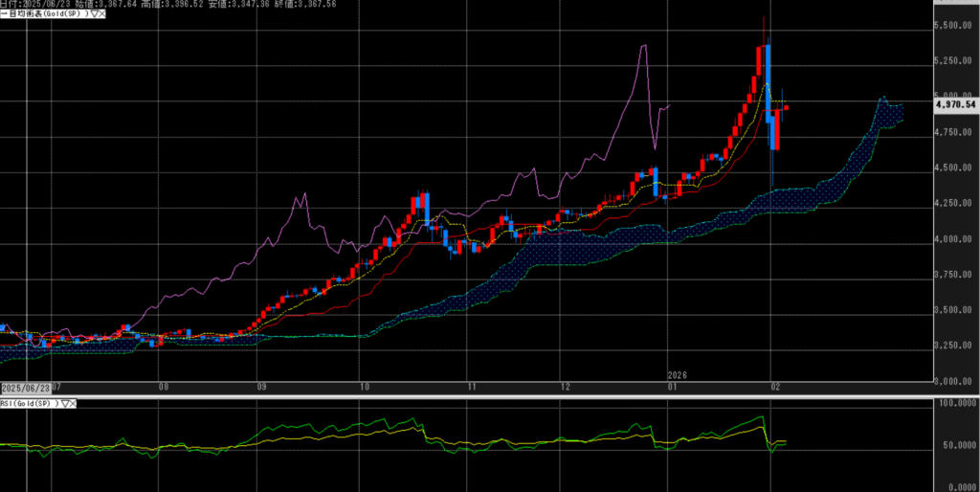Click the 4,000.00 level on price axis
Image resolution: width=980 pixels, height=492 pixels.
point(955,239)
